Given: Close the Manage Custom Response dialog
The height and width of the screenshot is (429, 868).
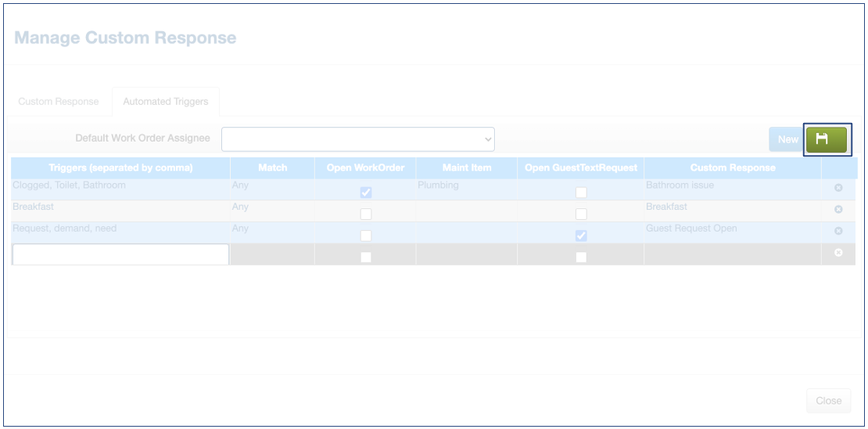Looking at the screenshot, I should pyautogui.click(x=828, y=400).
